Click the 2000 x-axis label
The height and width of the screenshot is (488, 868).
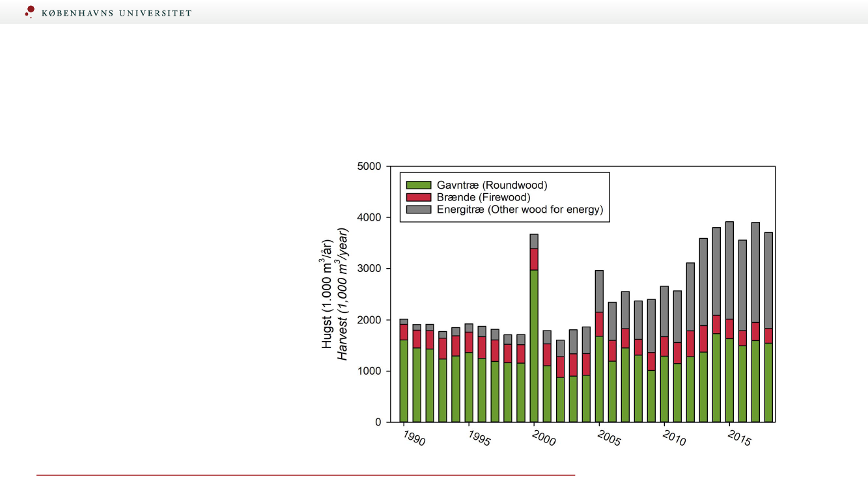coord(544,438)
